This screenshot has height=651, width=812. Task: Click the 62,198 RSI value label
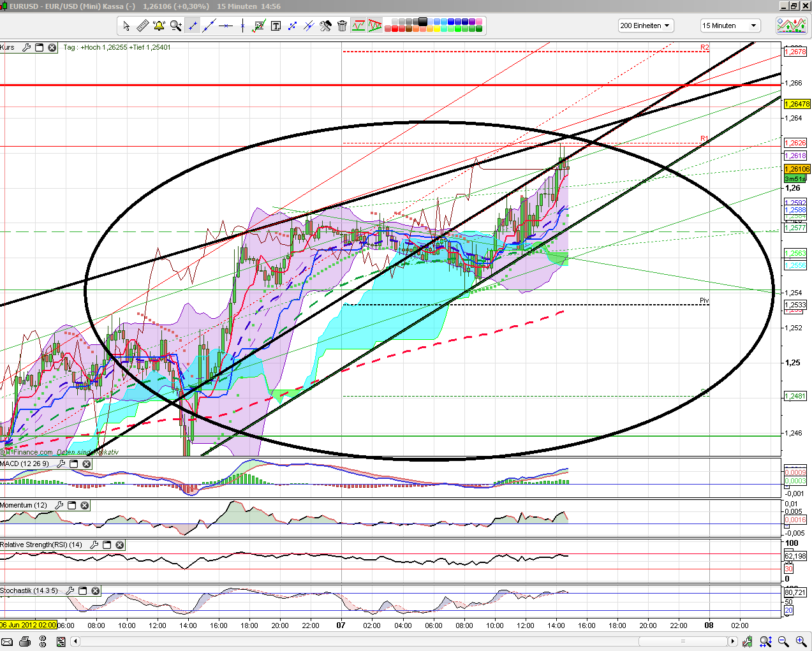tap(795, 556)
